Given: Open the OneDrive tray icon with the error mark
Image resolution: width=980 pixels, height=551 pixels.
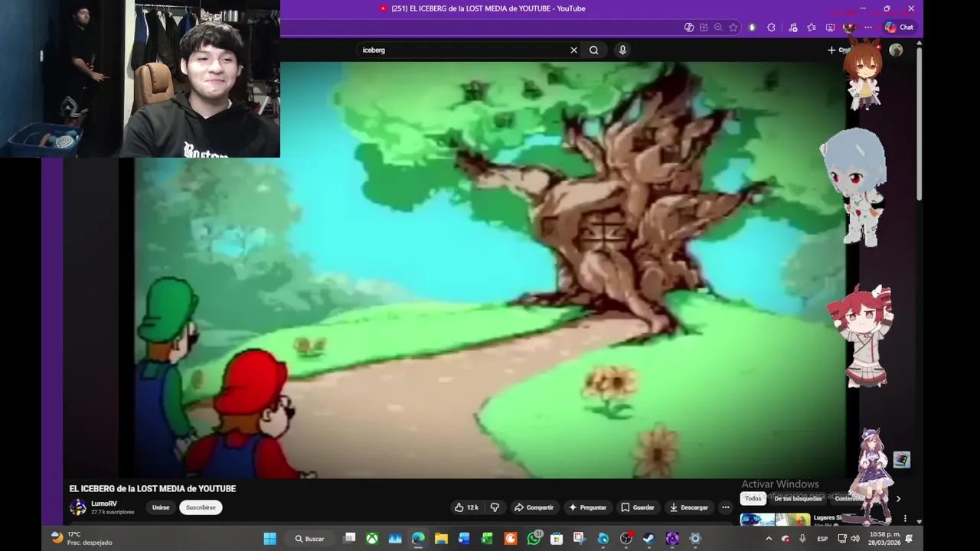Looking at the screenshot, I should click(x=786, y=539).
